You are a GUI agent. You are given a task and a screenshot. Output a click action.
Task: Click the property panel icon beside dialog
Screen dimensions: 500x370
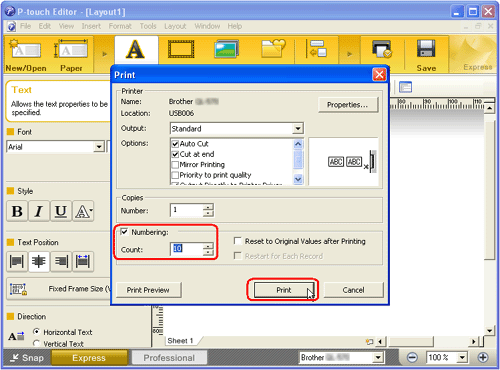coord(405,87)
